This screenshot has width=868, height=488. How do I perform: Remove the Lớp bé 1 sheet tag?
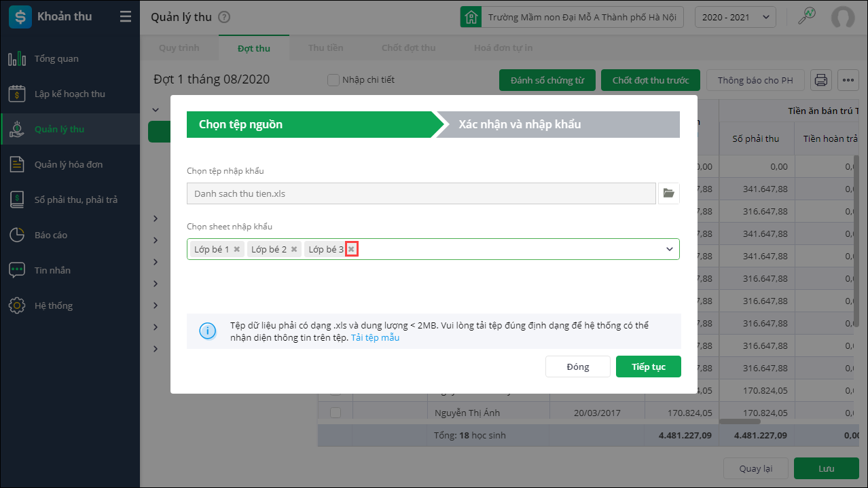point(236,249)
